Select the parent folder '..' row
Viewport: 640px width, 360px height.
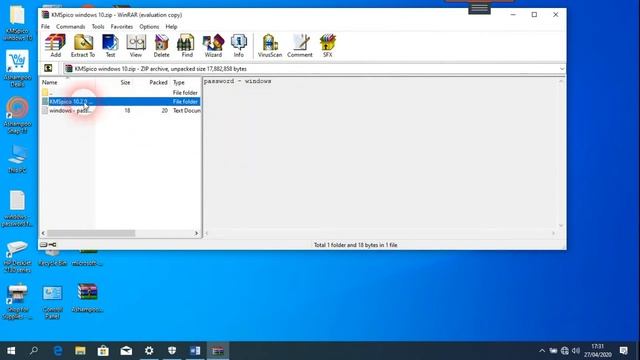click(x=120, y=93)
